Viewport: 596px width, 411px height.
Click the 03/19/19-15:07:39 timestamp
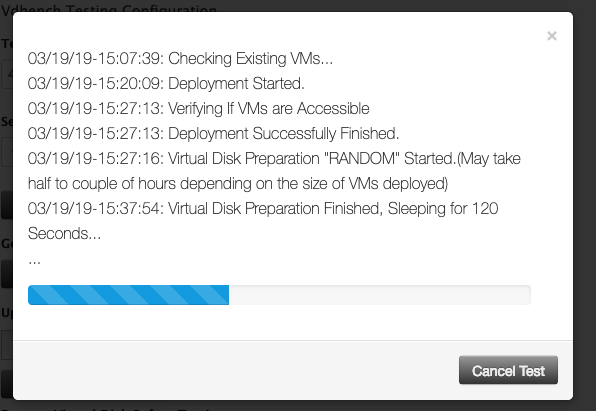95,59
